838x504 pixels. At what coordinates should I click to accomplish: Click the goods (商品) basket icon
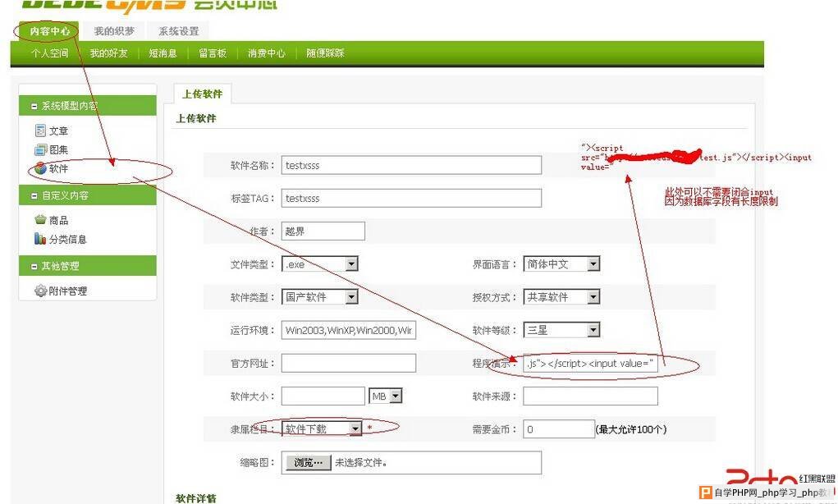point(40,220)
